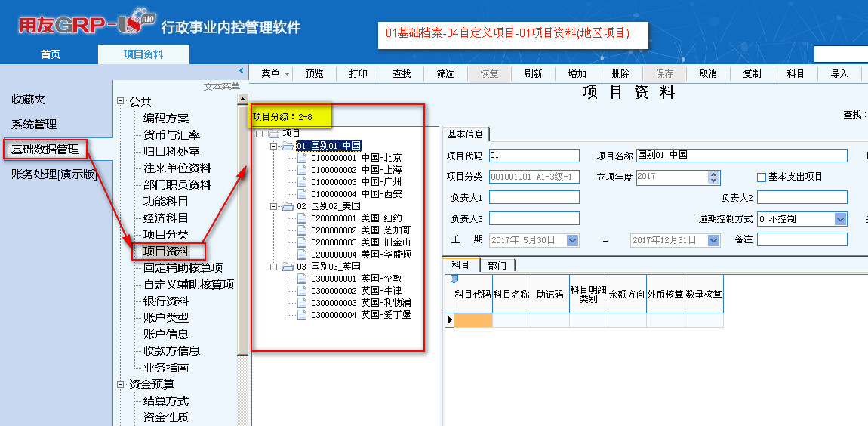Image resolution: width=868 pixels, height=426 pixels.
Task: Collapse the left panel with arrow icon
Action: click(242, 70)
